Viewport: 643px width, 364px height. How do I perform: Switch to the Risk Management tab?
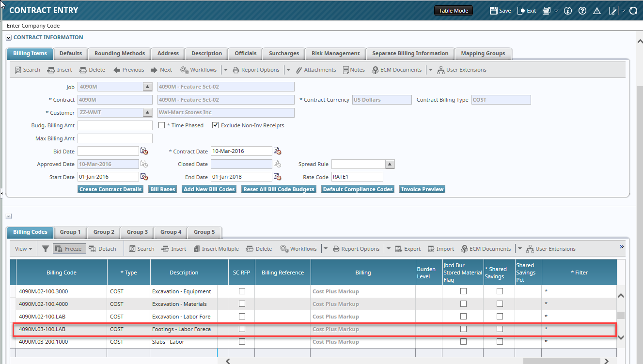tap(336, 54)
